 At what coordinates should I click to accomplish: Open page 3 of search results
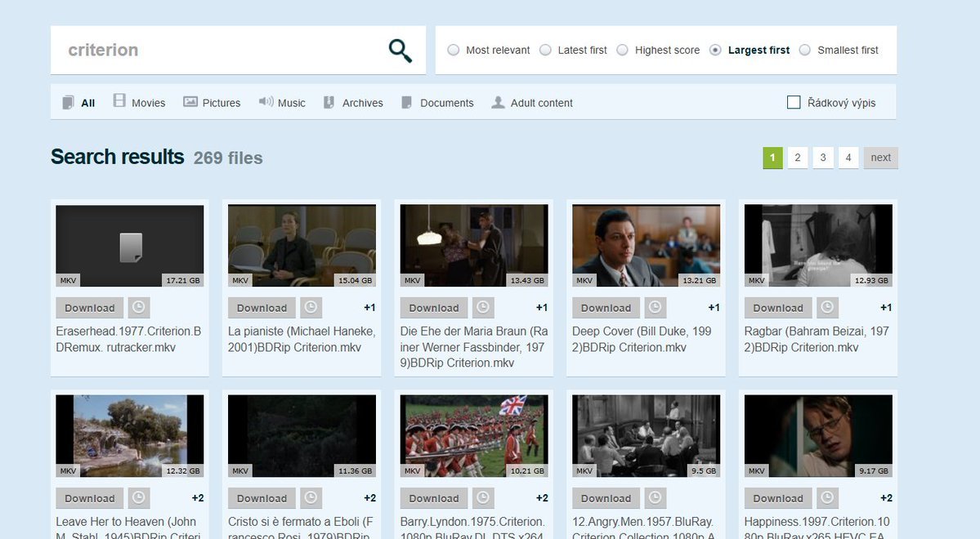(823, 158)
